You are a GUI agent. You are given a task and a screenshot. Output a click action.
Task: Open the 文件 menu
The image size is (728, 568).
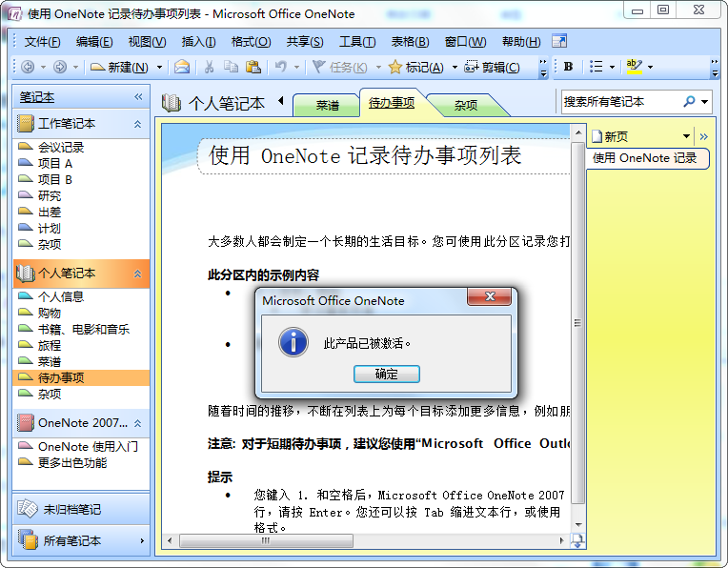42,42
